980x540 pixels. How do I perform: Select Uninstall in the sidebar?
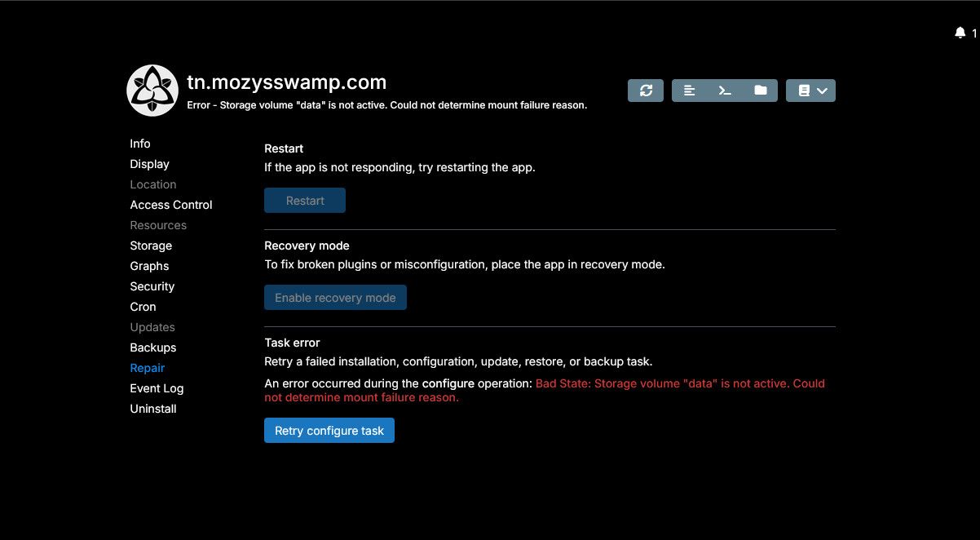pyautogui.click(x=152, y=409)
